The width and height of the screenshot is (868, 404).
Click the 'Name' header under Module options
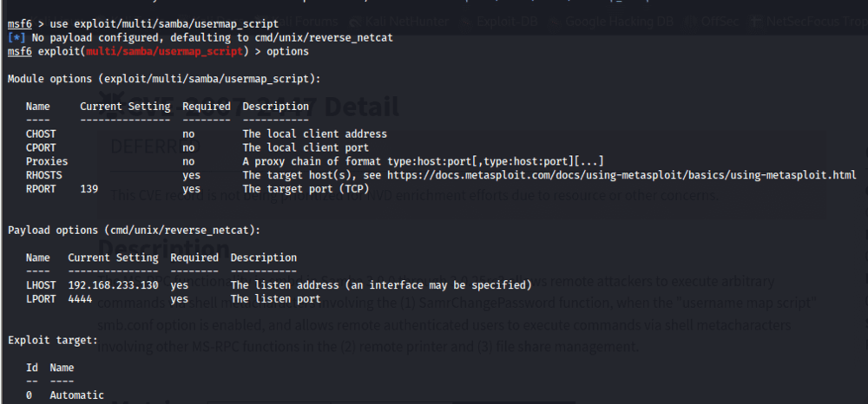click(37, 106)
